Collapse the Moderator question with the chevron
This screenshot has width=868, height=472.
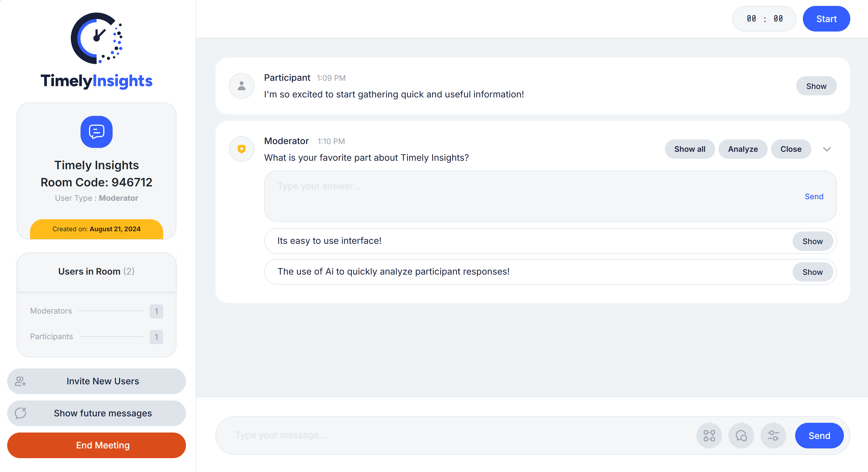point(826,149)
